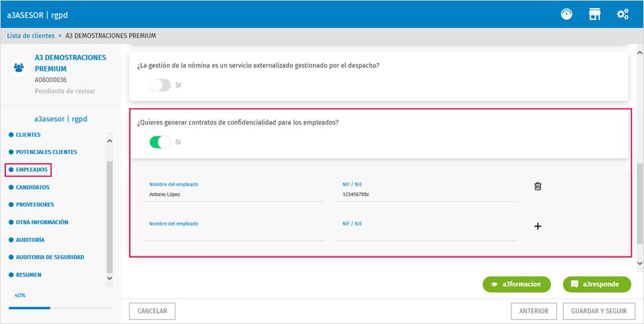
Task: Click main content scrollbar up arrow
Action: pos(639,53)
